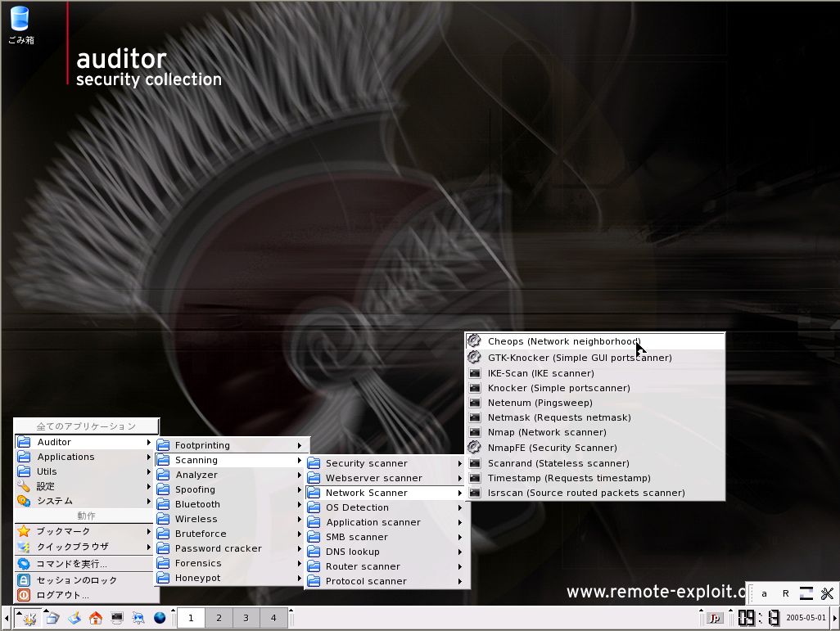Click the 'a' input mode indicator
This screenshot has width=840, height=631.
pyautogui.click(x=765, y=593)
